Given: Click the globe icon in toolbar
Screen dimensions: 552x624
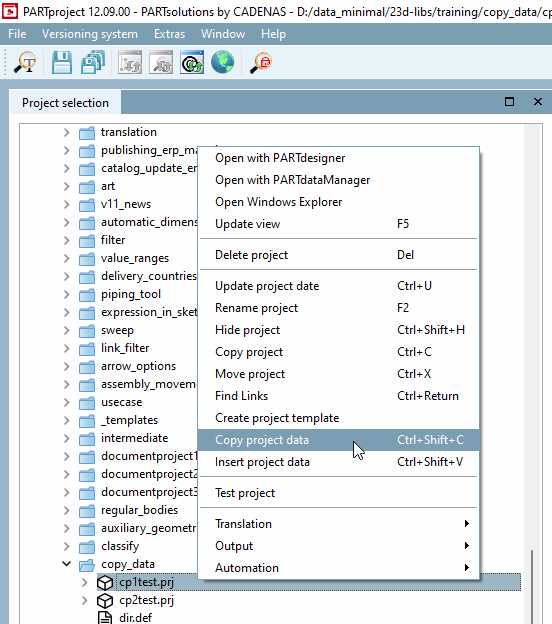Looking at the screenshot, I should point(222,62).
